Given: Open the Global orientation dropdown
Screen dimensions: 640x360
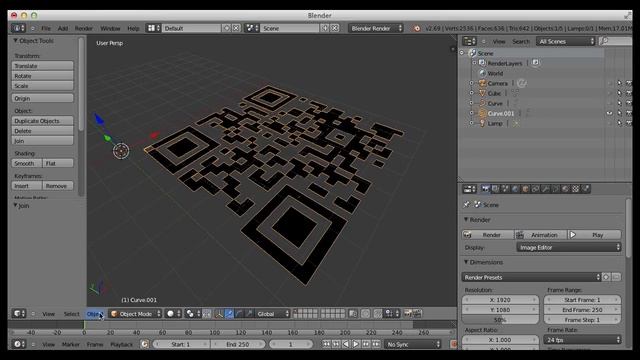Looking at the screenshot, I should tap(273, 313).
